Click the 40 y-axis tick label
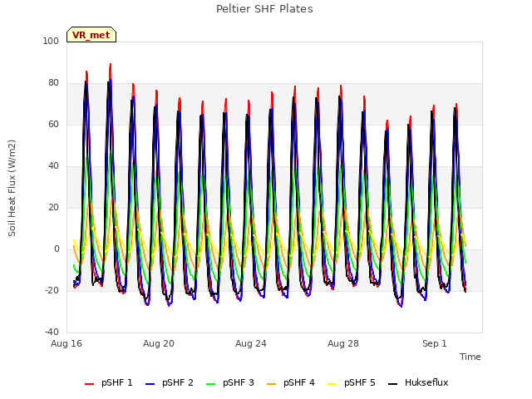 (x=53, y=166)
